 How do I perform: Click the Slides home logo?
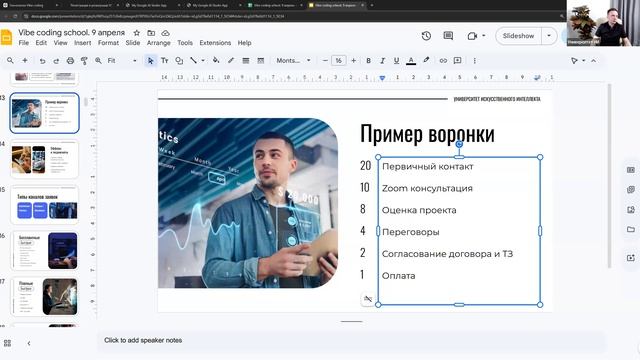(7, 37)
